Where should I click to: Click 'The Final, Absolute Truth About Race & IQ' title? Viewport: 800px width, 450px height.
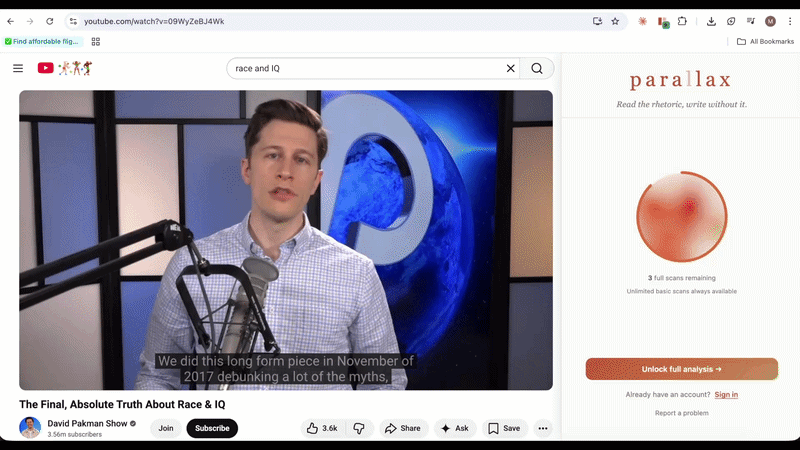[x=122, y=404]
